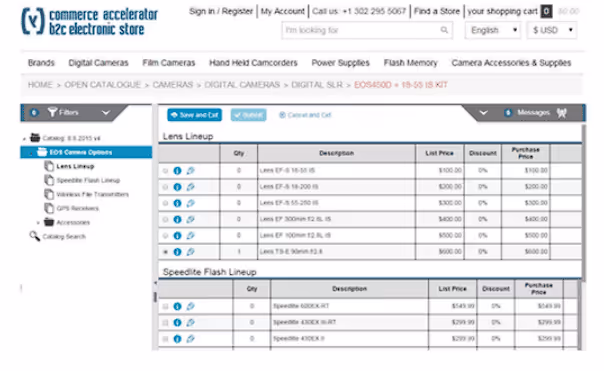
Task: Click edit pencil icon for Lens EF 300mm
Action: point(190,219)
